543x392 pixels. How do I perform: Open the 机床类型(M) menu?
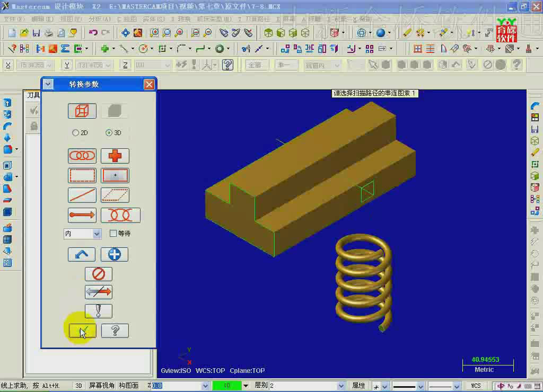pyautogui.click(x=214, y=19)
